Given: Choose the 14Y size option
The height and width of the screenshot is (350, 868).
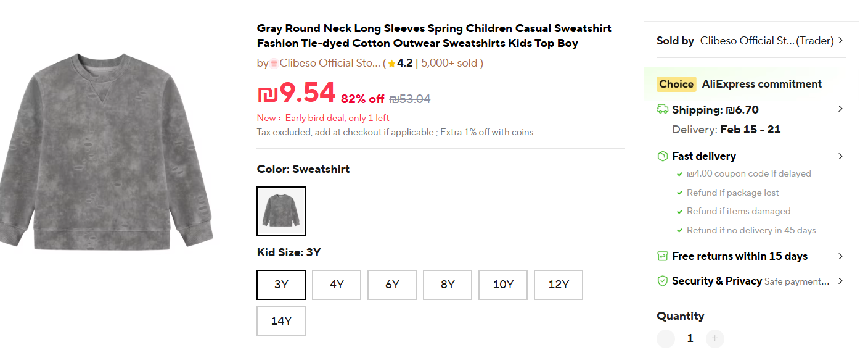Looking at the screenshot, I should 281,321.
